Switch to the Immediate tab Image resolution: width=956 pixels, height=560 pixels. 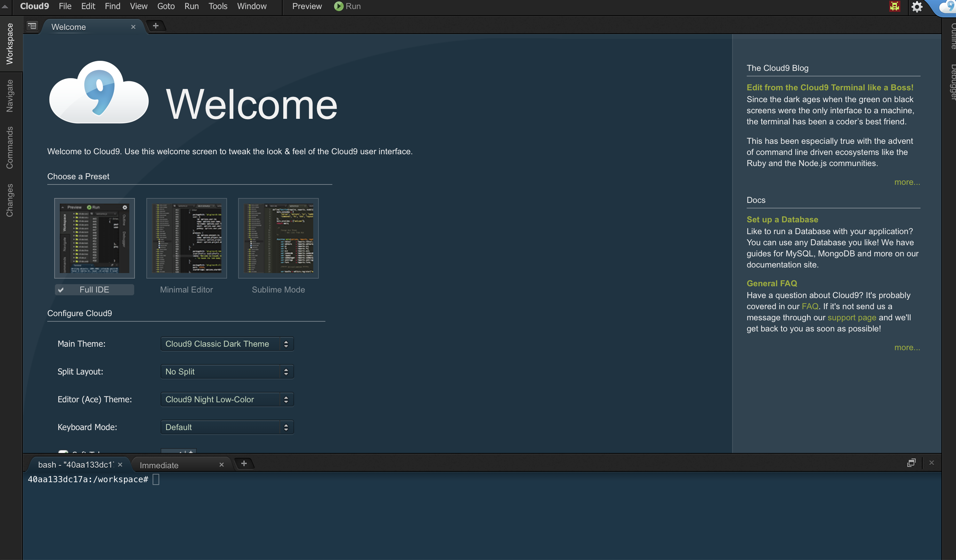click(x=159, y=465)
